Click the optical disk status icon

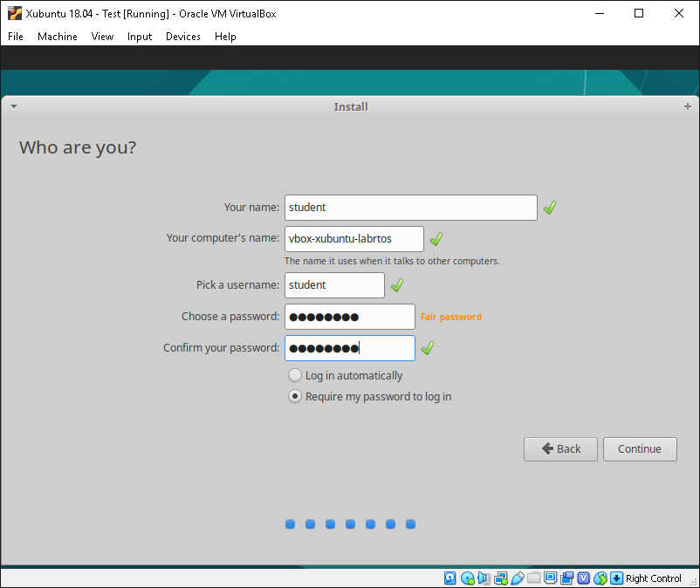(467, 578)
